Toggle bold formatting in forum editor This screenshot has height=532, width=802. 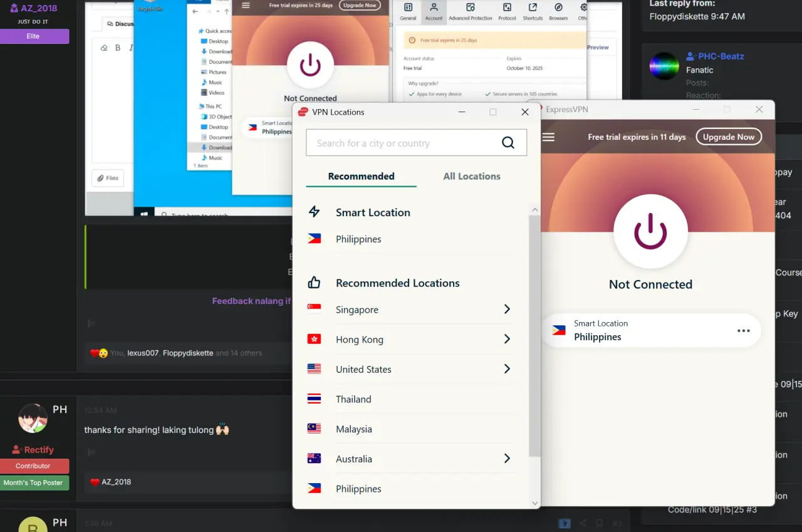point(117,48)
